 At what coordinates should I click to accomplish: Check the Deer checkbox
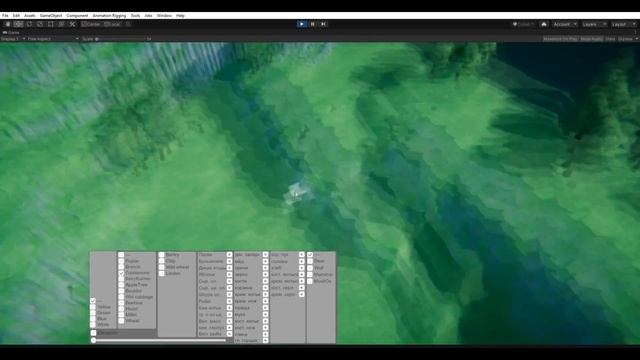click(310, 261)
